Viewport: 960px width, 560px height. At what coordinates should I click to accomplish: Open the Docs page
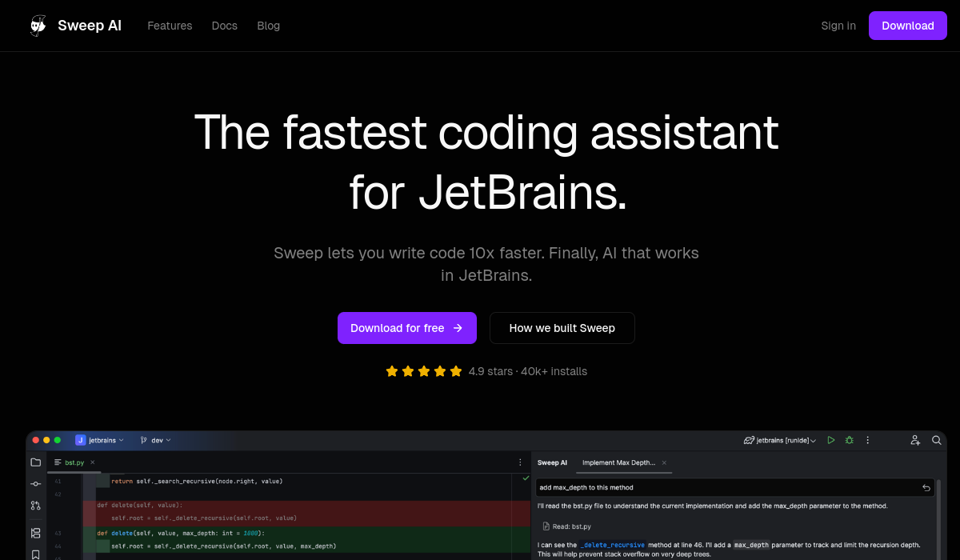(224, 26)
